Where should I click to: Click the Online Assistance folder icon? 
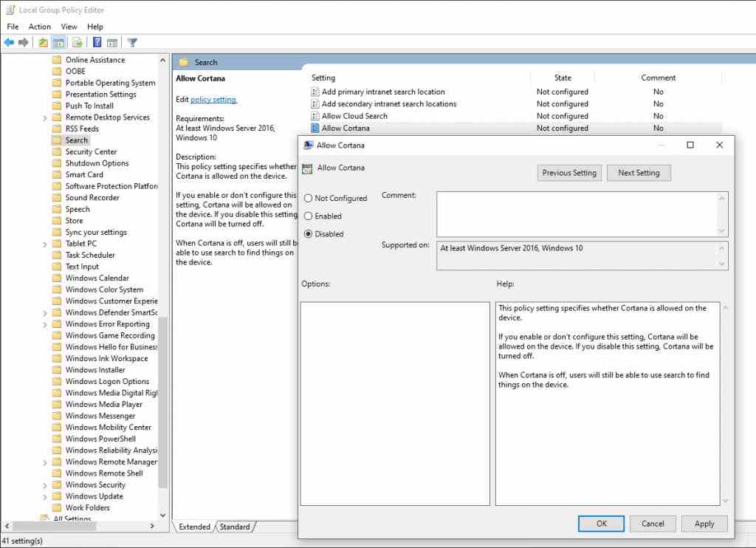[x=57, y=60]
